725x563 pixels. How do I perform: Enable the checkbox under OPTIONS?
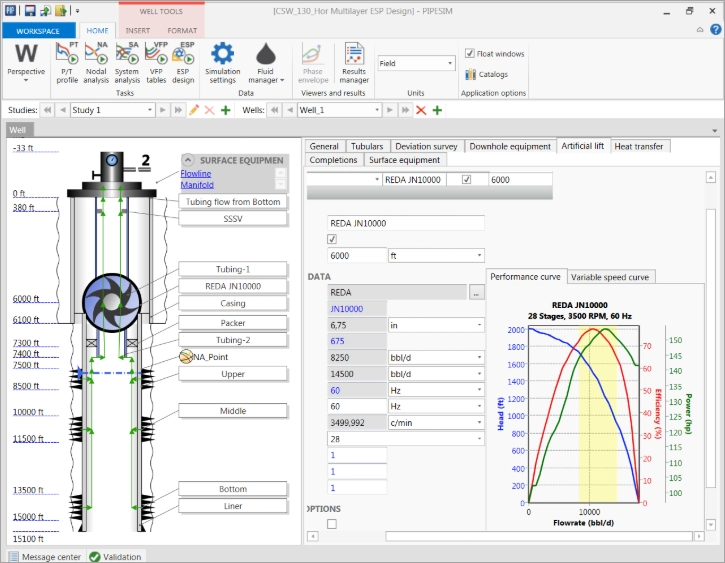pyautogui.click(x=332, y=524)
